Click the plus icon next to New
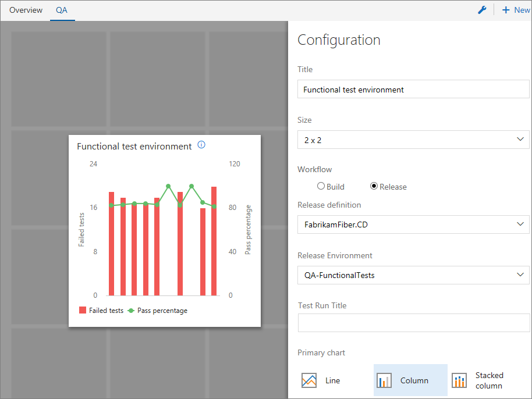 coord(506,10)
